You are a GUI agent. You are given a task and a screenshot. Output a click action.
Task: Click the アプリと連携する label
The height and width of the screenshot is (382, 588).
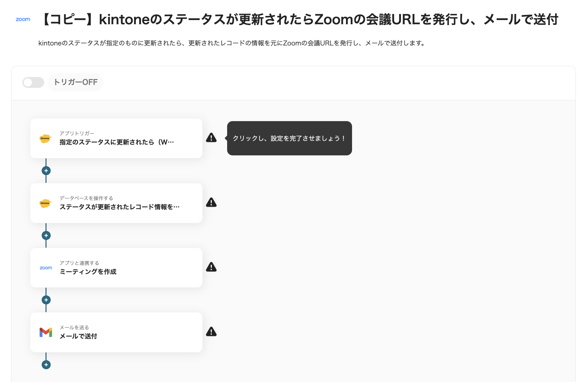(79, 263)
